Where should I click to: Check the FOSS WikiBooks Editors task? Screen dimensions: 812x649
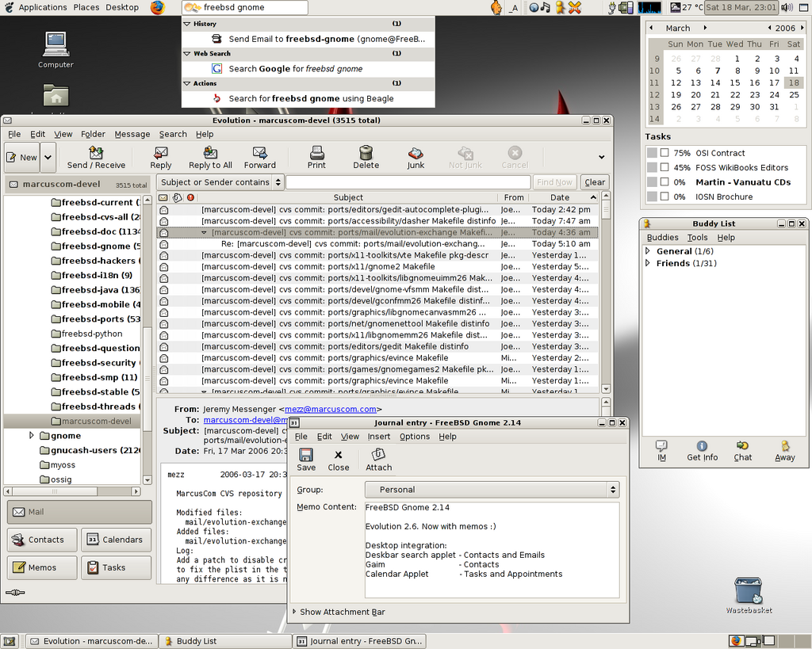point(665,167)
